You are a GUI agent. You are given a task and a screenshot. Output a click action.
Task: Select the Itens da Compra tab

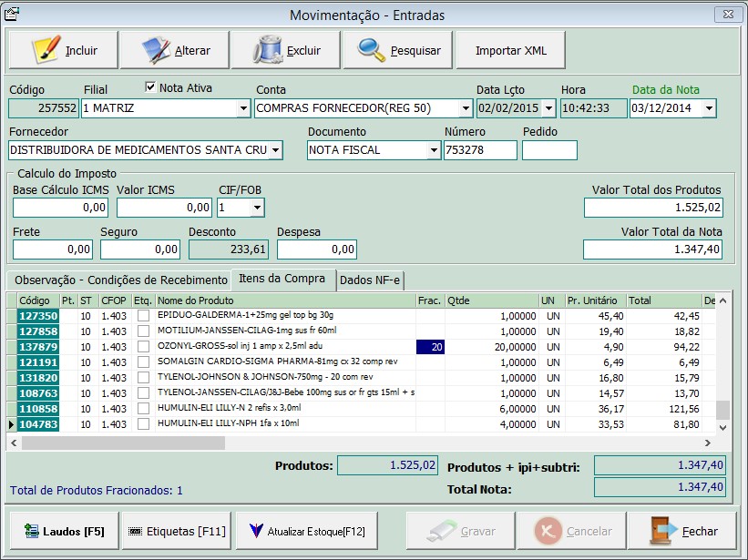[x=282, y=279]
